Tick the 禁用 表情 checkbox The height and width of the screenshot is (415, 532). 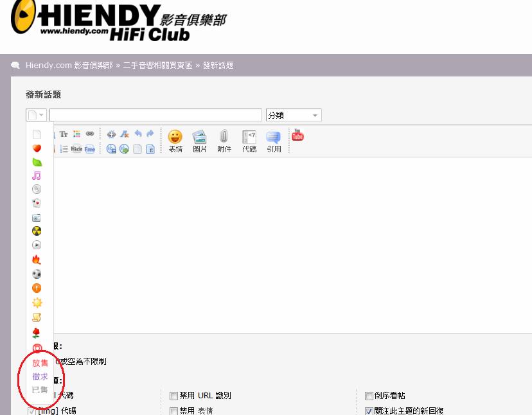point(173,411)
